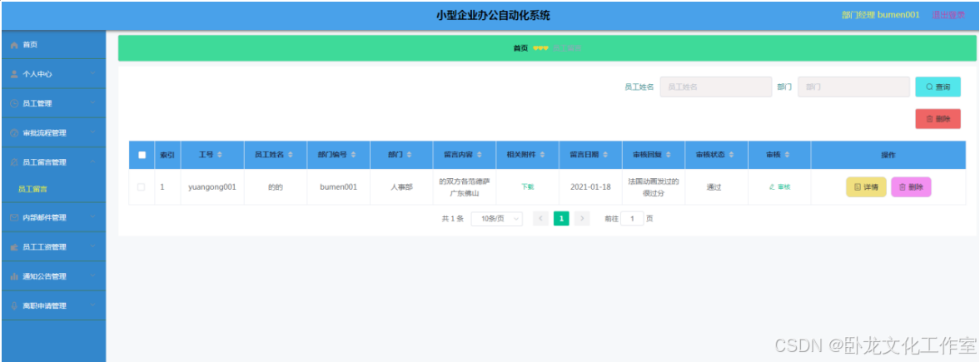Open 通知公告管理 sidebar menu
Image resolution: width=980 pixels, height=362 pixels.
point(53,276)
